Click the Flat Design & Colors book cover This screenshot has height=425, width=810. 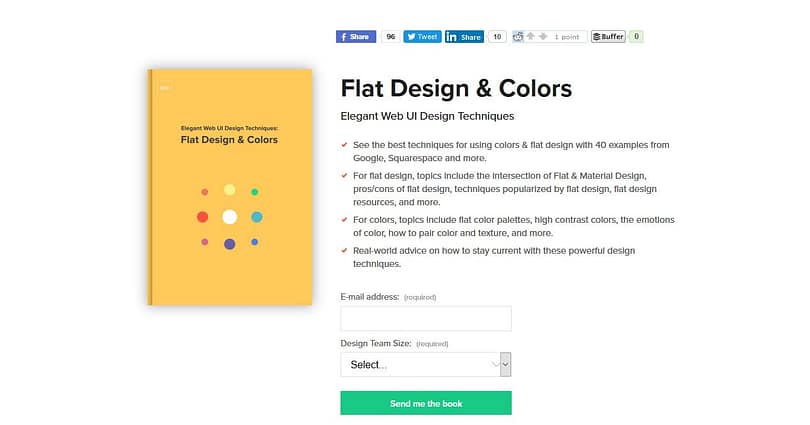coord(229,186)
